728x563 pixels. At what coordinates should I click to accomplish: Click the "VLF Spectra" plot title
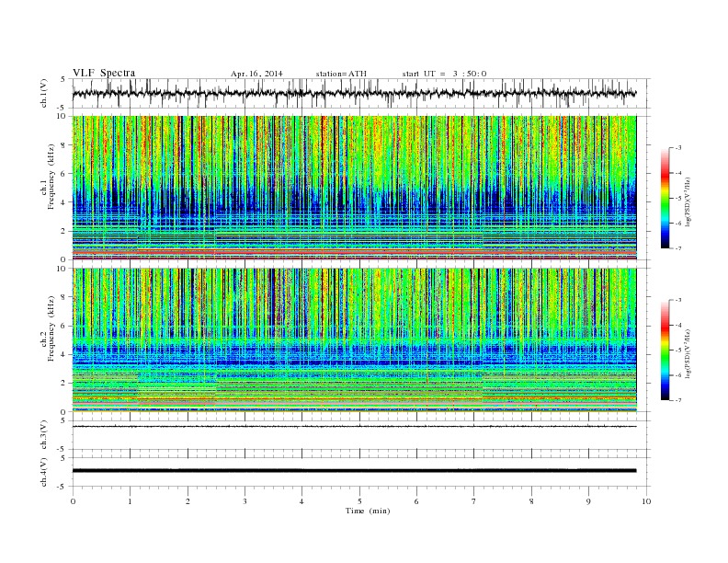104,73
